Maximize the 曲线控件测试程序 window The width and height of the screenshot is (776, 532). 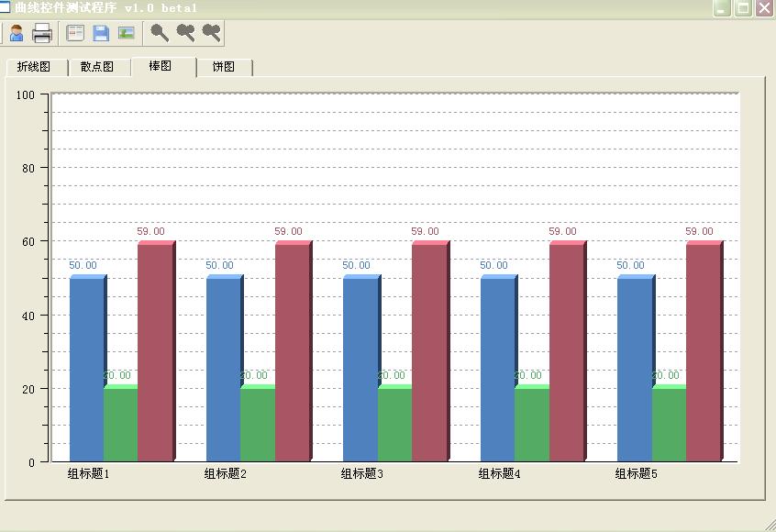coord(743,8)
